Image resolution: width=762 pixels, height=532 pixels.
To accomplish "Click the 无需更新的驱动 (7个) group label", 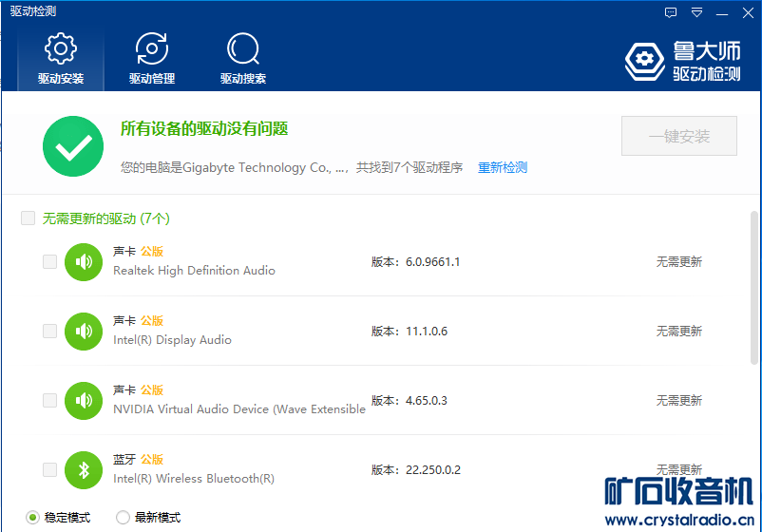I will point(106,218).
